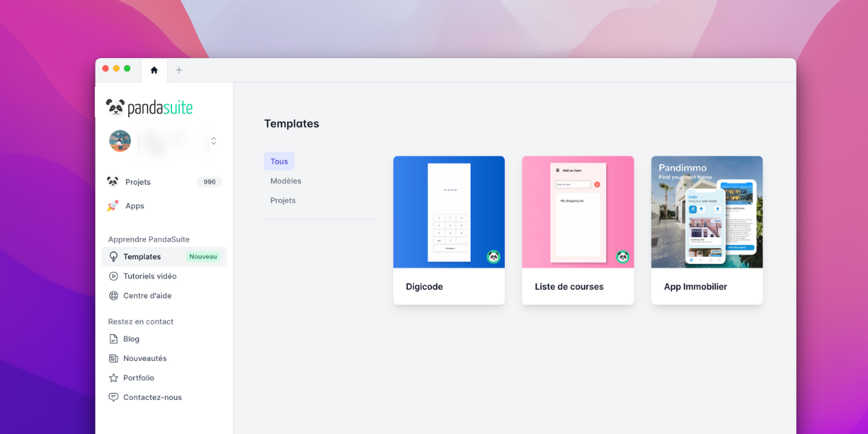Select the Portfolio star icon
Screen dimensions: 868x434
coord(114,378)
